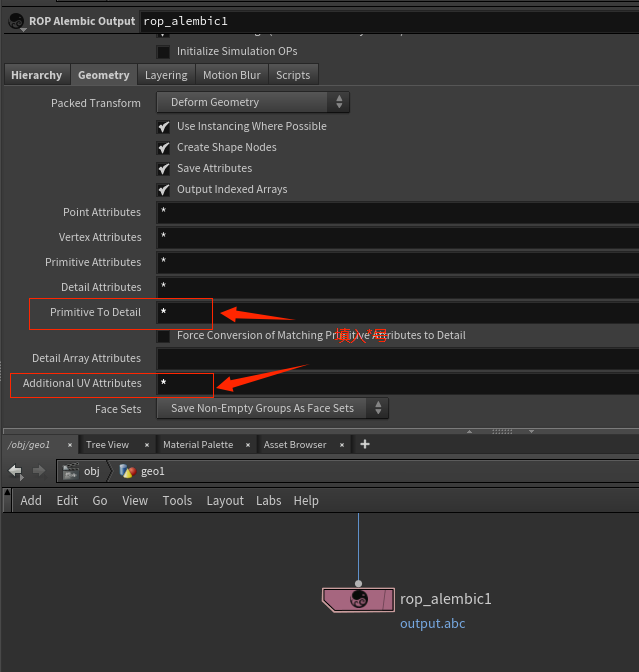Screen dimensions: 639x672
Task: Close the Tree View pane tab
Action: 145,445
